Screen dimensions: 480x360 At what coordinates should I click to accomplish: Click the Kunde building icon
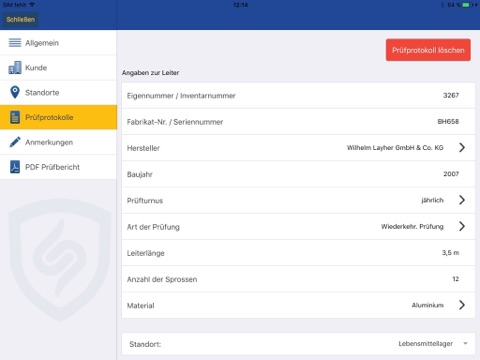15,68
